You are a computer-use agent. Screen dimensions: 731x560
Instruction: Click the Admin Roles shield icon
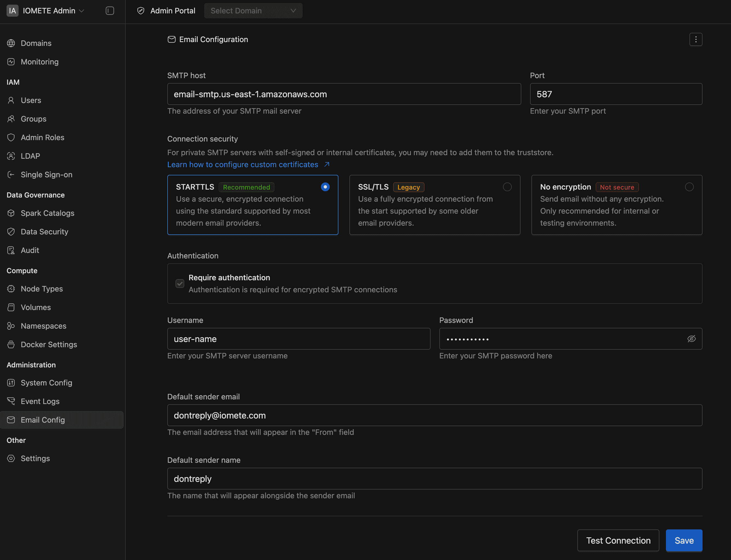(11, 137)
